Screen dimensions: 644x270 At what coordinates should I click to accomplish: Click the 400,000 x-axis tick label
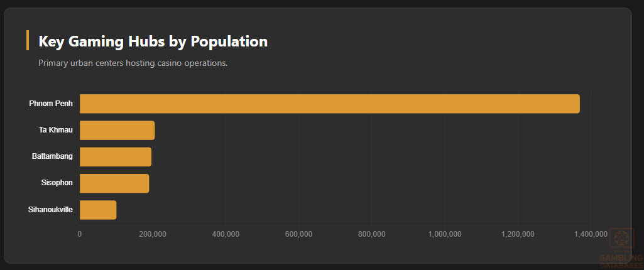click(x=226, y=234)
